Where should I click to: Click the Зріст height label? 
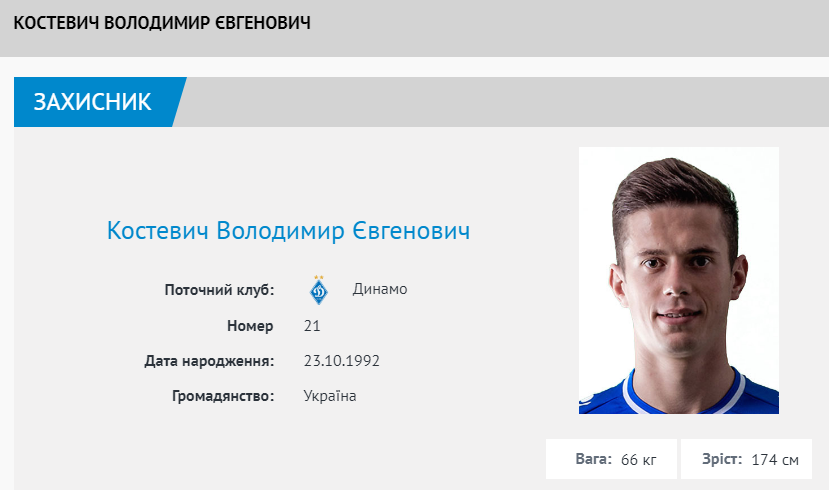coord(719,459)
